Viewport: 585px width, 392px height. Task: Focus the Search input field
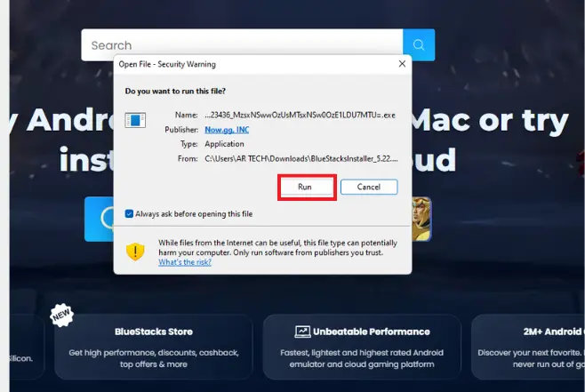(x=240, y=45)
